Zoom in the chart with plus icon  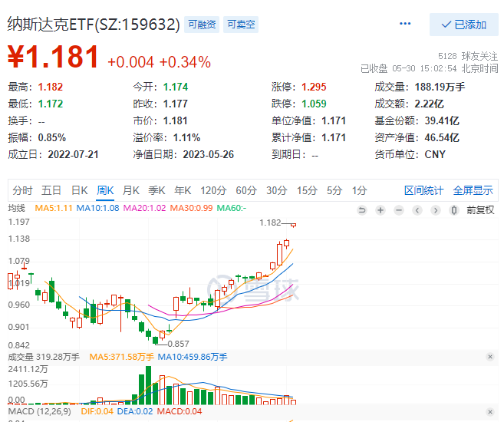click(x=380, y=210)
